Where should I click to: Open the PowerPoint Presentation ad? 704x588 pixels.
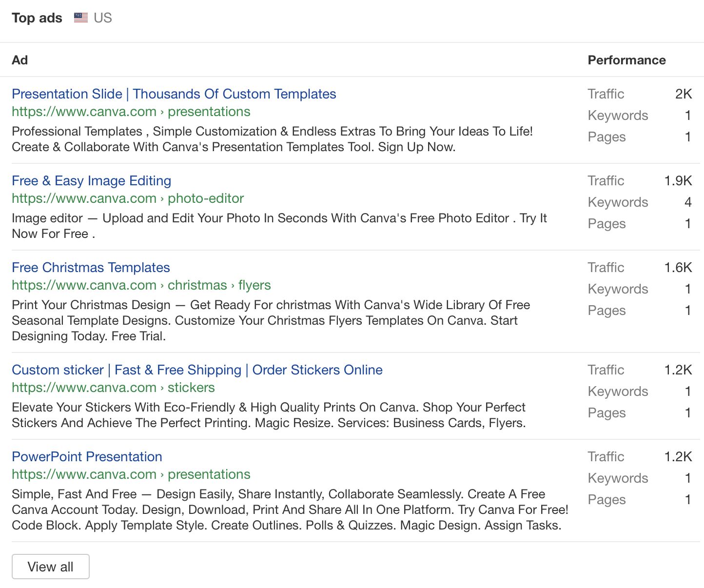point(87,456)
